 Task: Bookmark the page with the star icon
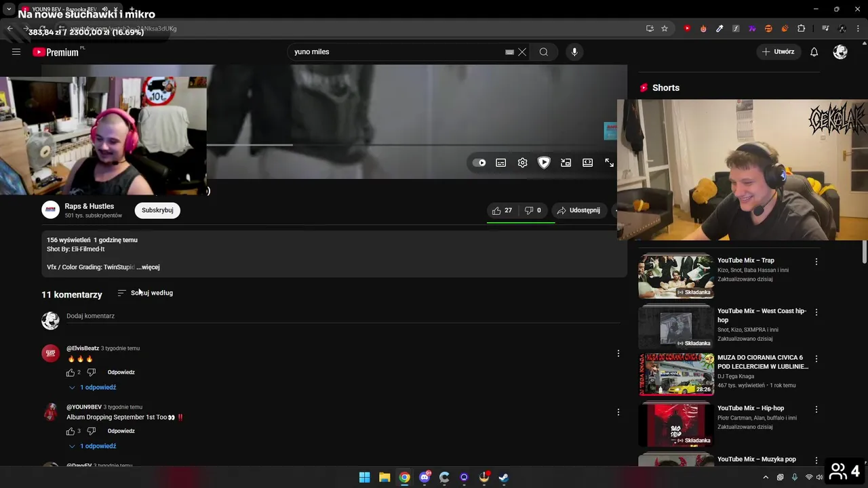point(665,28)
